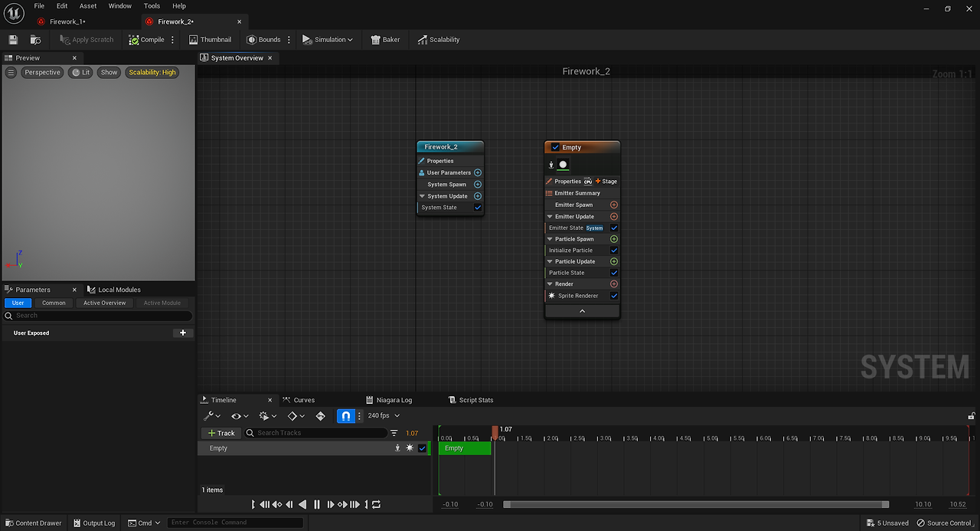Viewport: 980px width, 531px height.
Task: Add module to Emitter Spawn
Action: tap(614, 205)
